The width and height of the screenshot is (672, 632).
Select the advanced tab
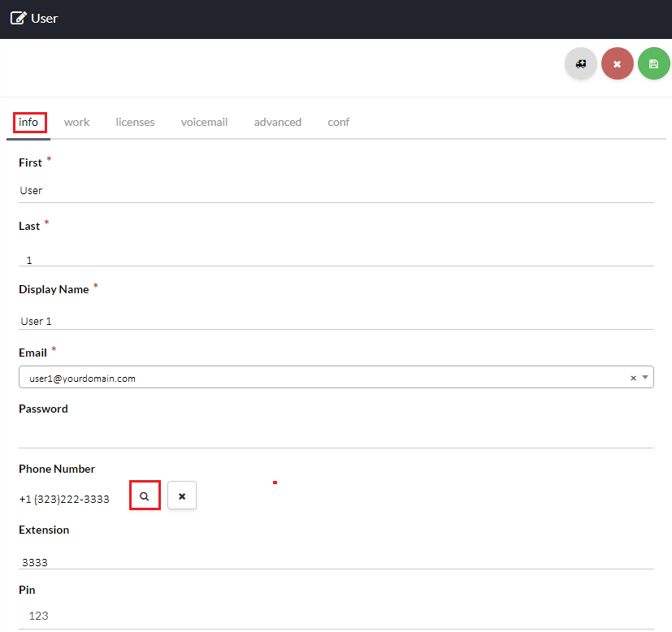coord(277,122)
